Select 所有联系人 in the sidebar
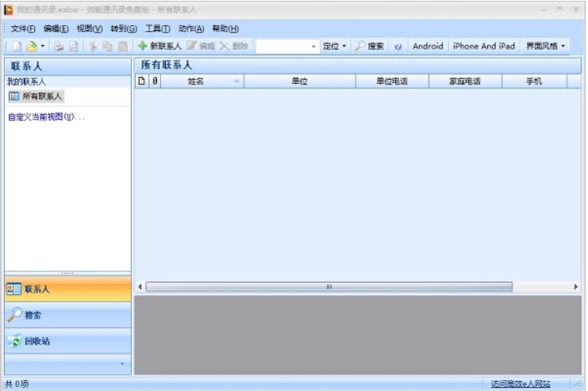This screenshot has width=588, height=391. (x=36, y=97)
